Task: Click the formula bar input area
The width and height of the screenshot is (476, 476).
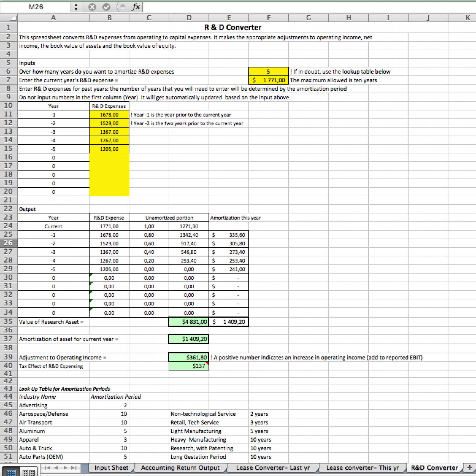Action: (309, 7)
